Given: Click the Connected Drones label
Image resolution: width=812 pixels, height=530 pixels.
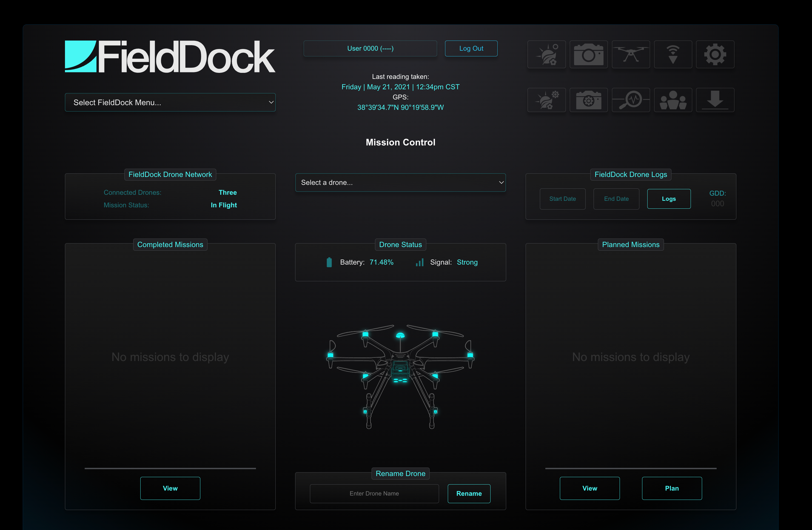Looking at the screenshot, I should coord(132,192).
